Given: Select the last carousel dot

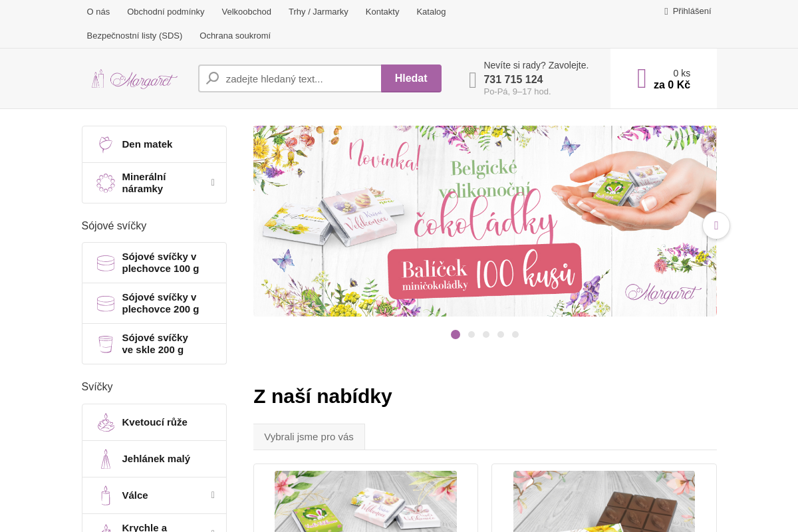Looking at the screenshot, I should (x=515, y=334).
